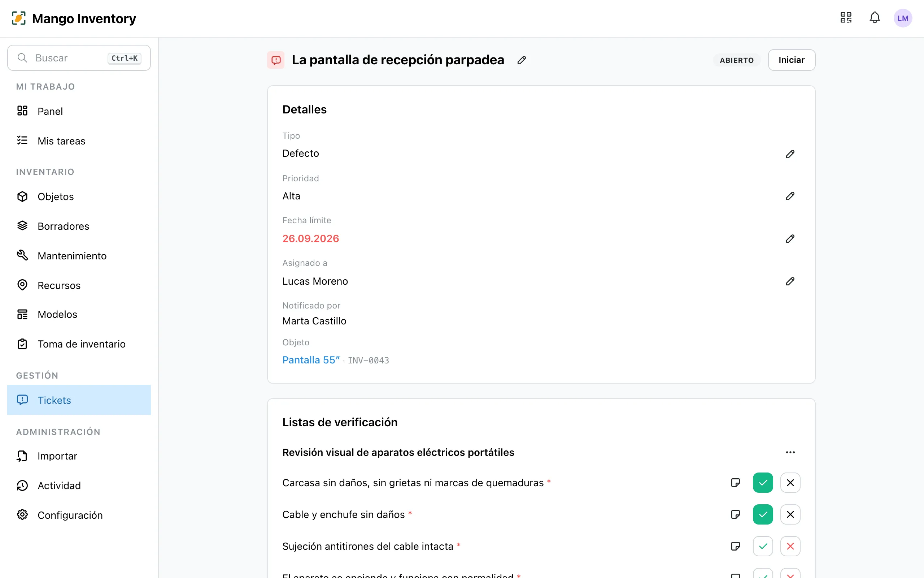The image size is (924, 578).
Task: Add note to Cable y enchufe item
Action: pyautogui.click(x=735, y=514)
